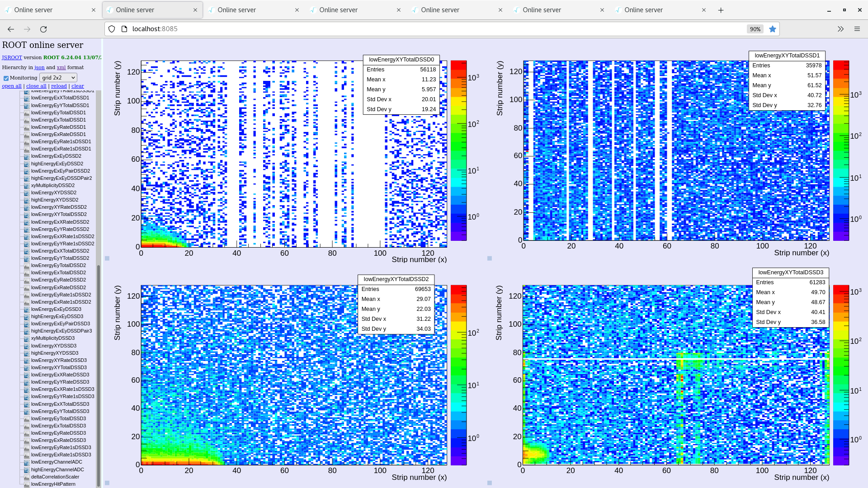Screen dimensions: 868x488
Task: Open the toolbar overflow chevrons
Action: tap(840, 29)
